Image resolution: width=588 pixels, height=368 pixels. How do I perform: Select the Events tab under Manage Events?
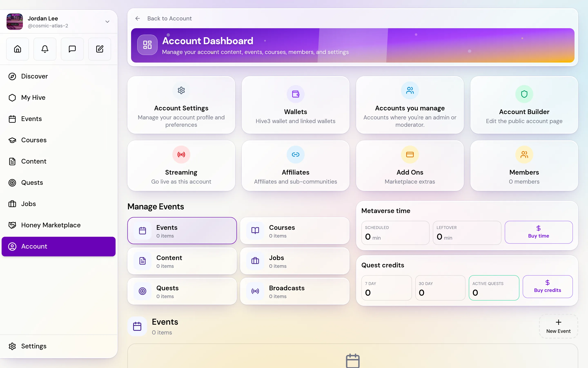point(182,230)
